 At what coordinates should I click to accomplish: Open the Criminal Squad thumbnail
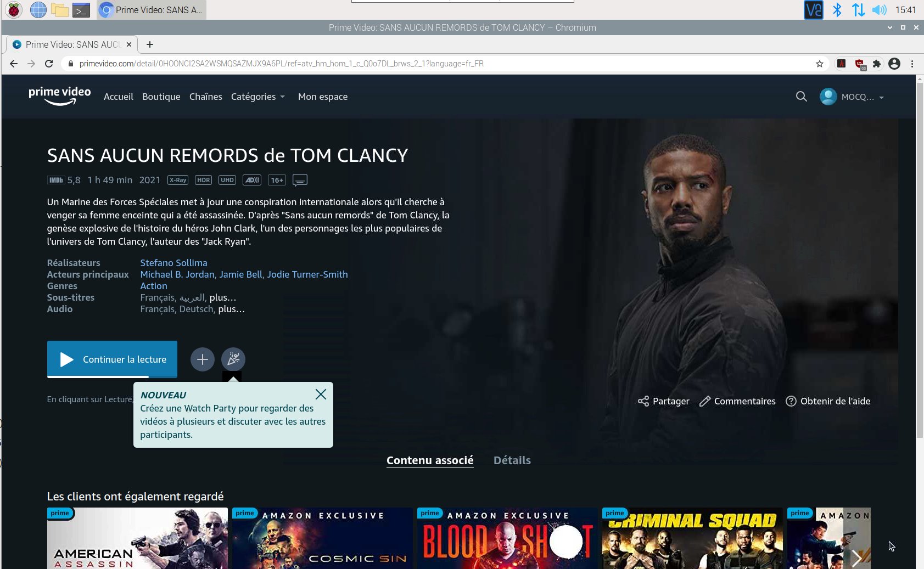[692, 538]
